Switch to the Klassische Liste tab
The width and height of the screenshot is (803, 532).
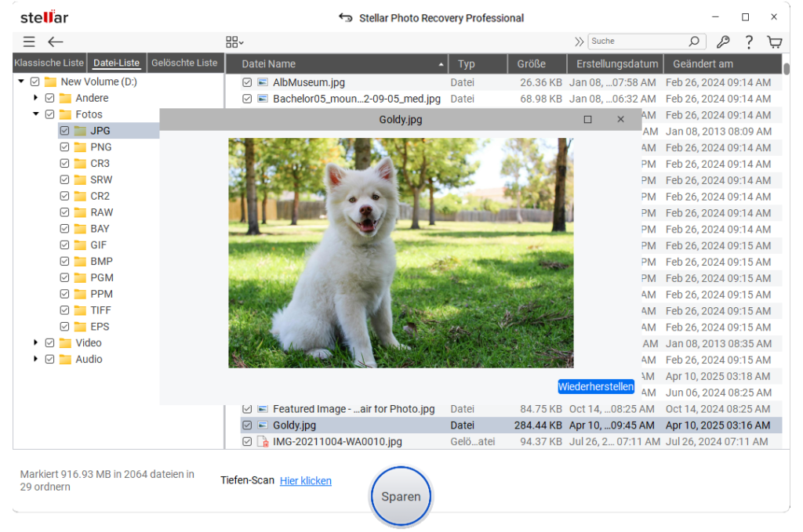49,62
